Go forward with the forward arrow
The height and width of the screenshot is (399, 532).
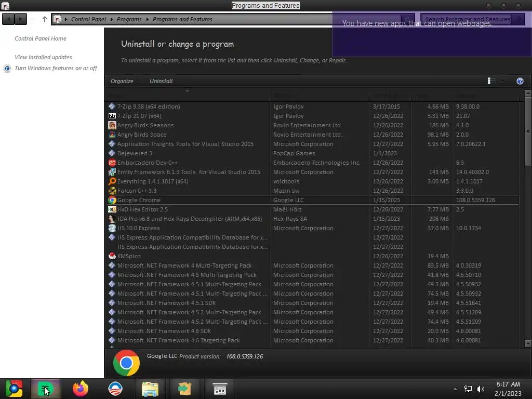tap(21, 19)
